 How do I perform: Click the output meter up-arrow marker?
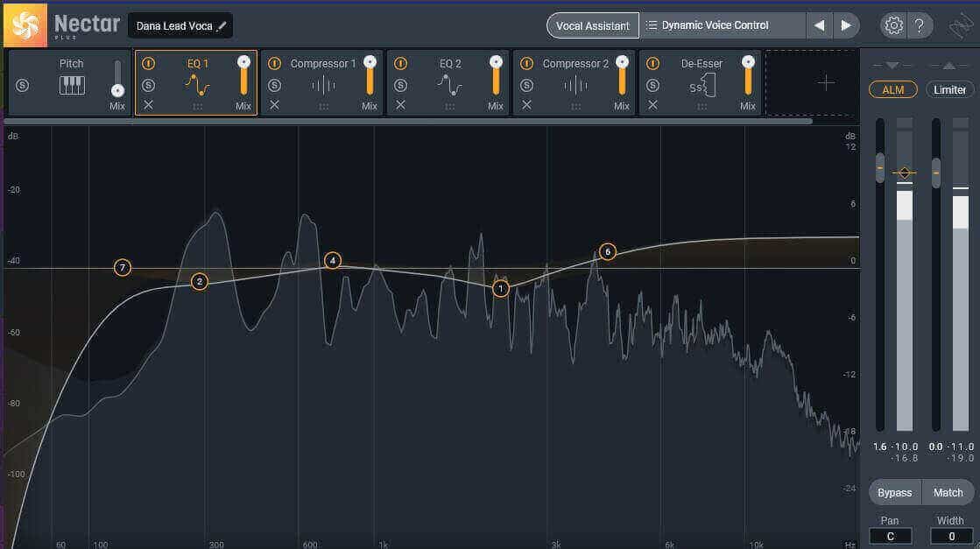pos(948,66)
